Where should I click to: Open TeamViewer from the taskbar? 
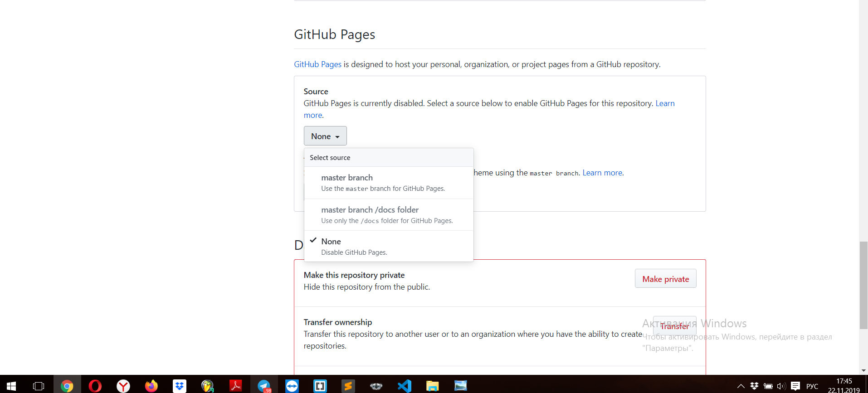(292, 386)
